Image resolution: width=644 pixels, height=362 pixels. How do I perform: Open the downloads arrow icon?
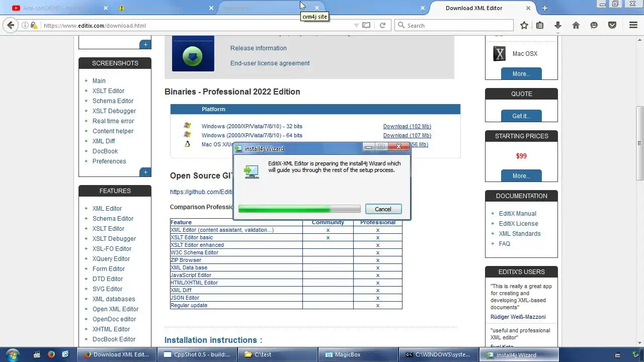tap(557, 25)
